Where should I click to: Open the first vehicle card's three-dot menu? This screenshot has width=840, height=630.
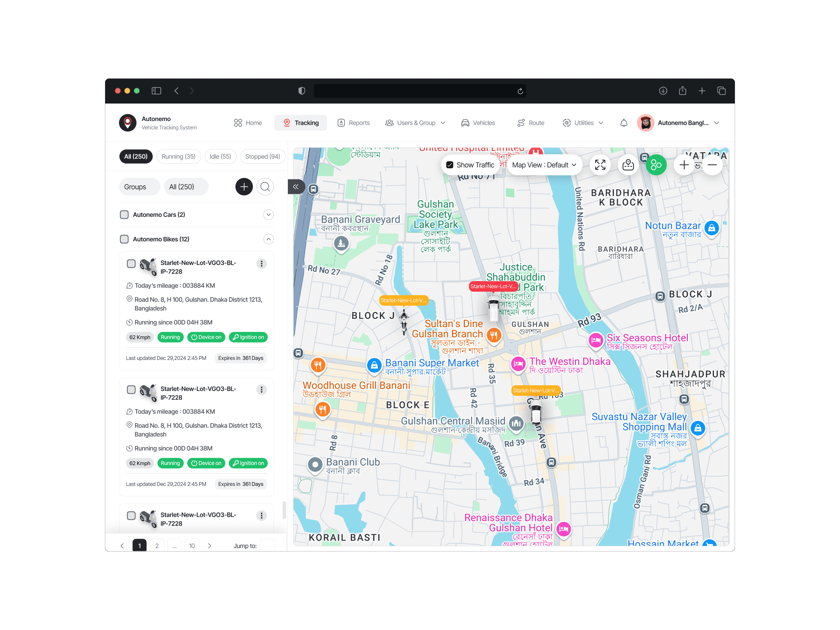tap(261, 264)
